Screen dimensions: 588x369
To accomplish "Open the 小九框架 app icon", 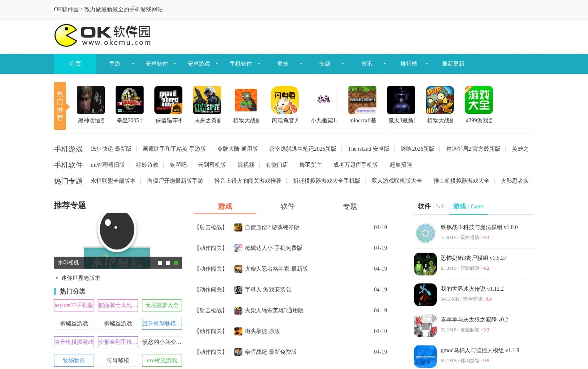I will (x=324, y=100).
